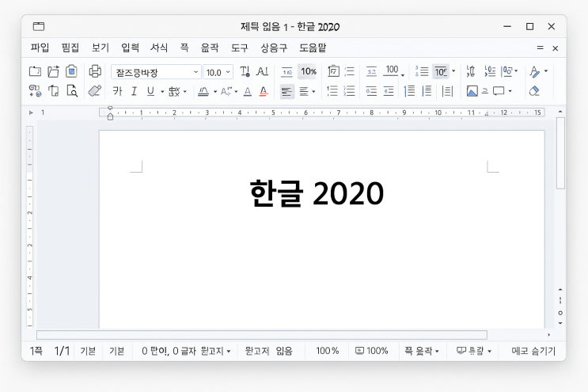
Task: Open the 도구 menu
Action: (240, 48)
